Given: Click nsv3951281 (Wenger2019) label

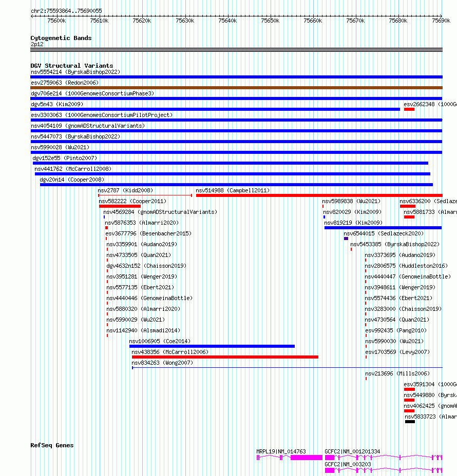Looking at the screenshot, I should click(x=142, y=276).
